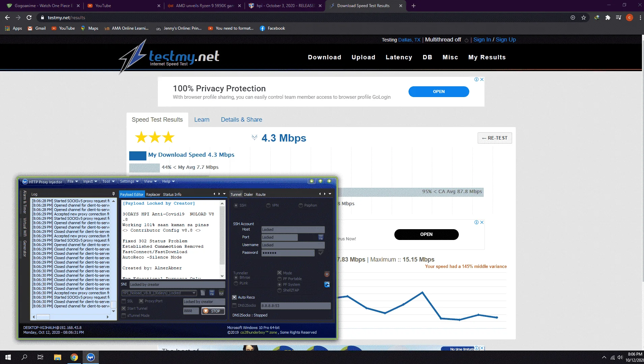Click the export config icon right of the save icon

pos(221,293)
